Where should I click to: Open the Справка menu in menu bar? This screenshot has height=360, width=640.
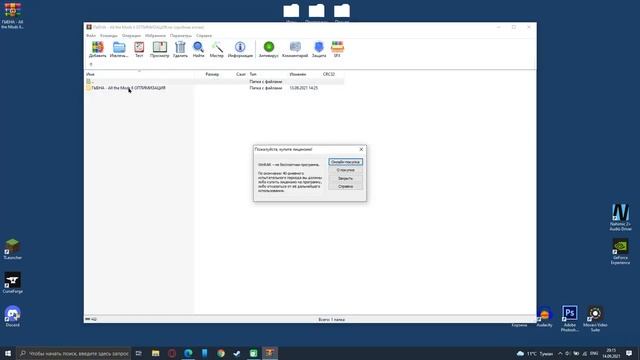tap(204, 36)
